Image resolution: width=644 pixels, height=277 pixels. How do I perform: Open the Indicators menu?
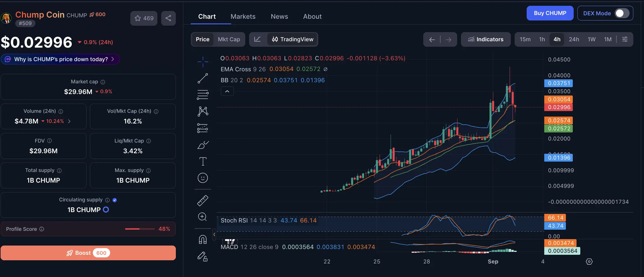point(486,39)
